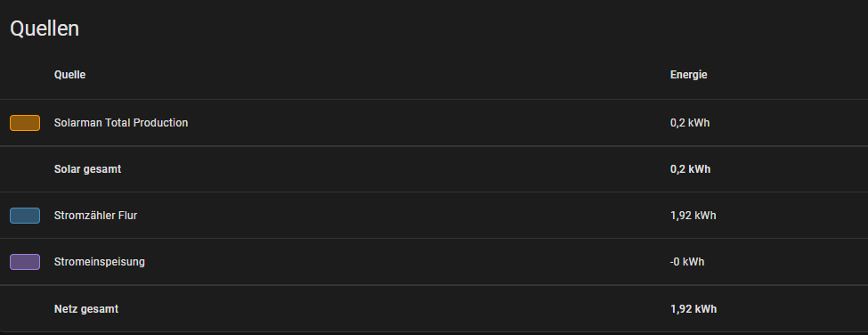Viewport: 868px width, 335px height.
Task: Click the blue Stromzähler Flur color swatch
Action: pyautogui.click(x=25, y=216)
